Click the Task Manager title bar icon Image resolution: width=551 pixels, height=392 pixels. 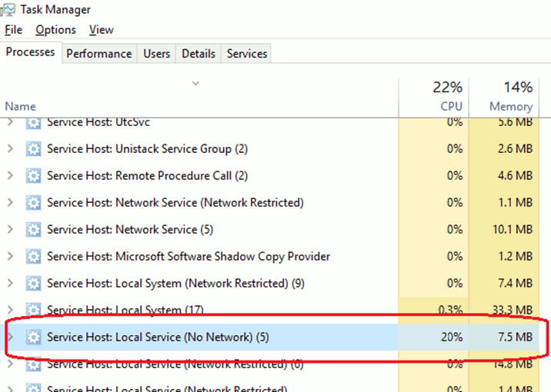pos(8,10)
